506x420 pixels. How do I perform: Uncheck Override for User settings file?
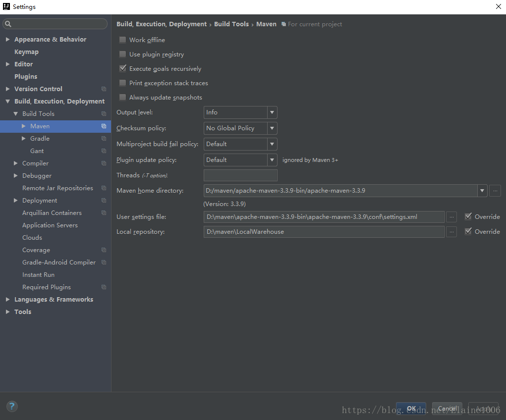468,216
